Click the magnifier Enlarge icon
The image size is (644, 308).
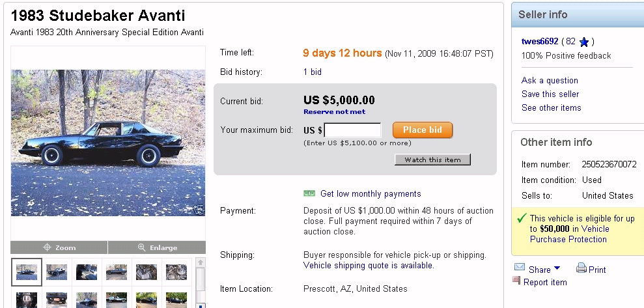(142, 247)
